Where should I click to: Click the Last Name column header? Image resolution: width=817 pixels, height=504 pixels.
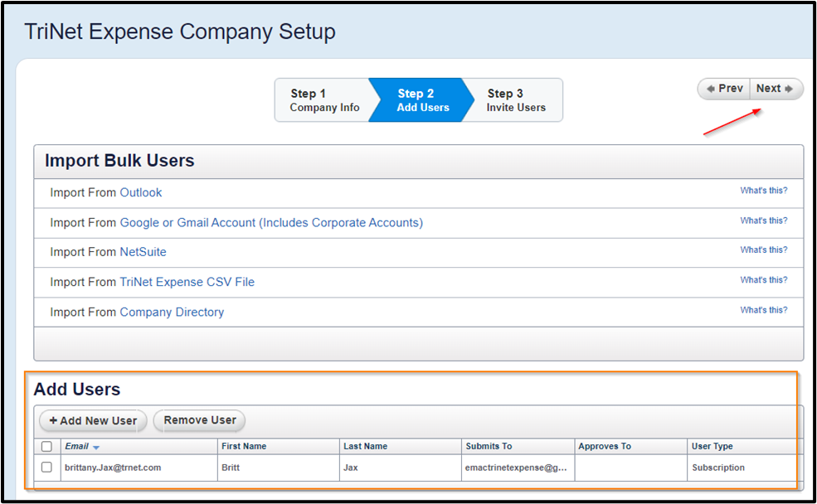(400, 446)
